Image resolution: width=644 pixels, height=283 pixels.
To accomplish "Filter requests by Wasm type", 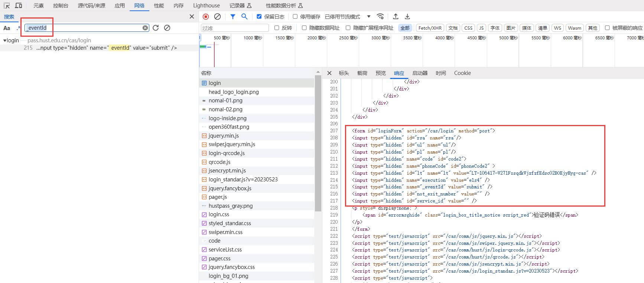I will (575, 28).
